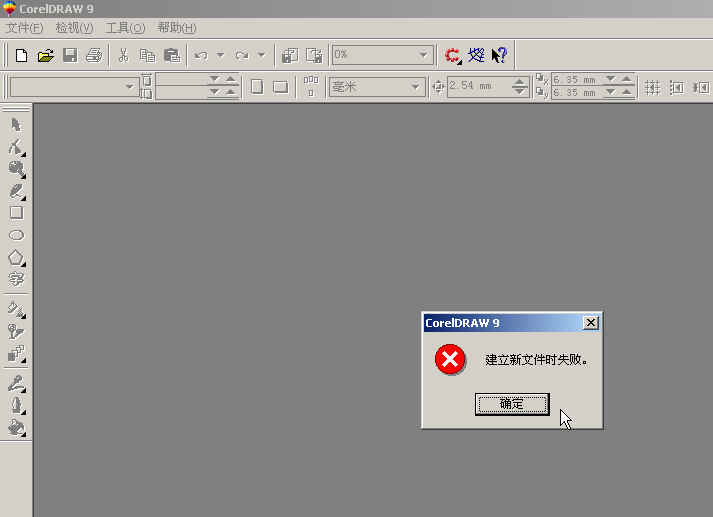Click the Export icon

pyautogui.click(x=314, y=55)
